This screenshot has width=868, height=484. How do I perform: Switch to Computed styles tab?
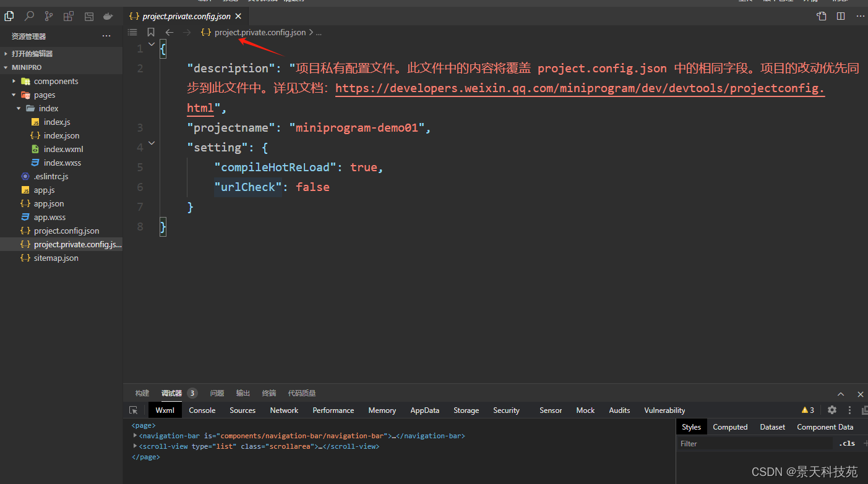(x=730, y=427)
